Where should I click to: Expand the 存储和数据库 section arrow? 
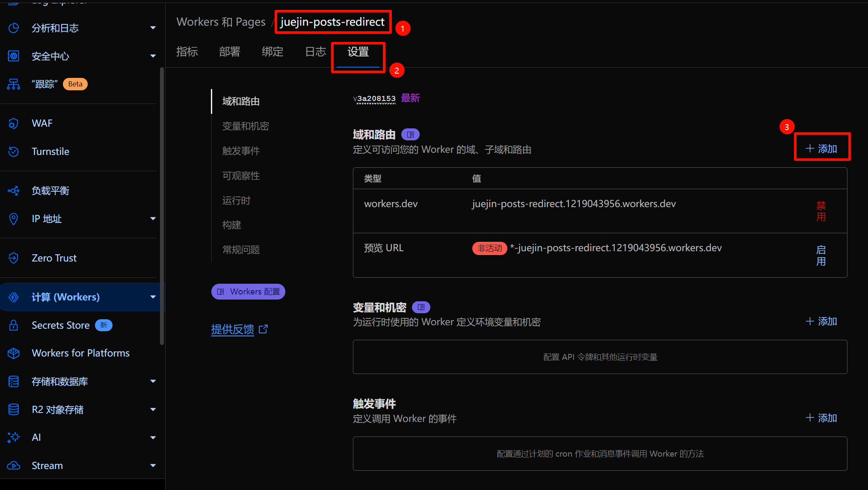point(153,381)
